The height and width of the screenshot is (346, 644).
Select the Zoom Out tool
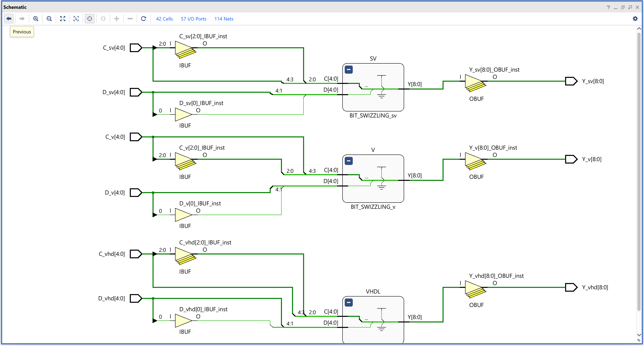49,19
